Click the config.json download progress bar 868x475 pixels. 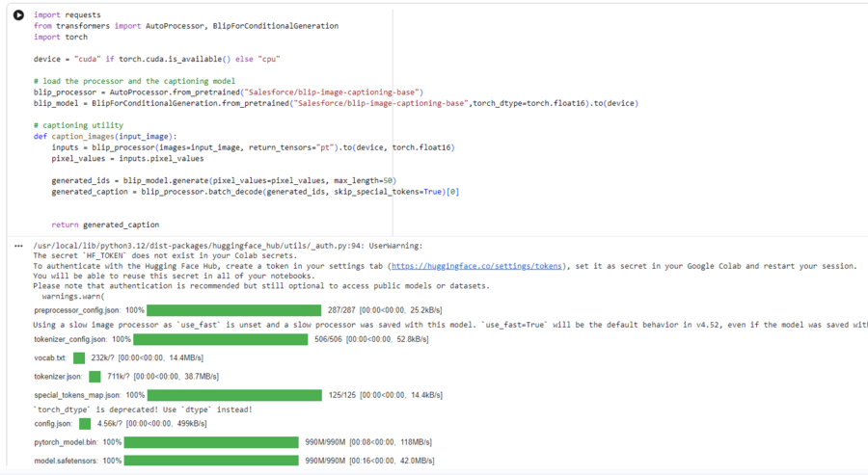(x=85, y=424)
